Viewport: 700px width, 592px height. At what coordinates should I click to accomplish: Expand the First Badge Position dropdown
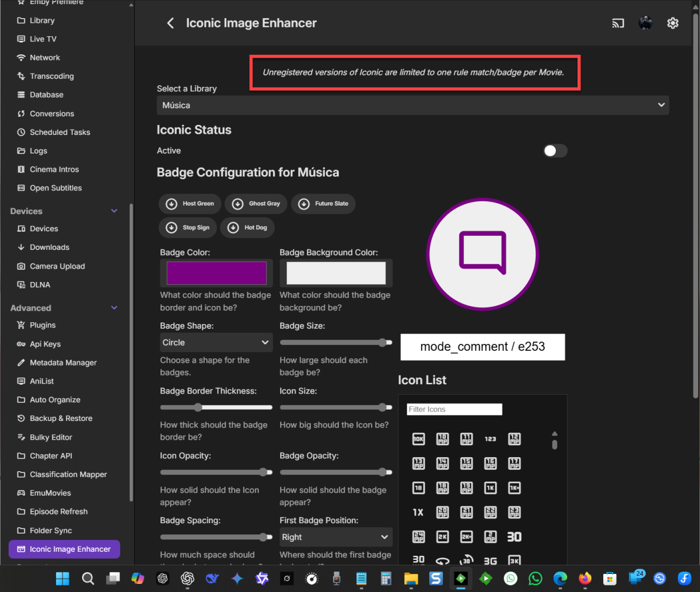tap(335, 537)
